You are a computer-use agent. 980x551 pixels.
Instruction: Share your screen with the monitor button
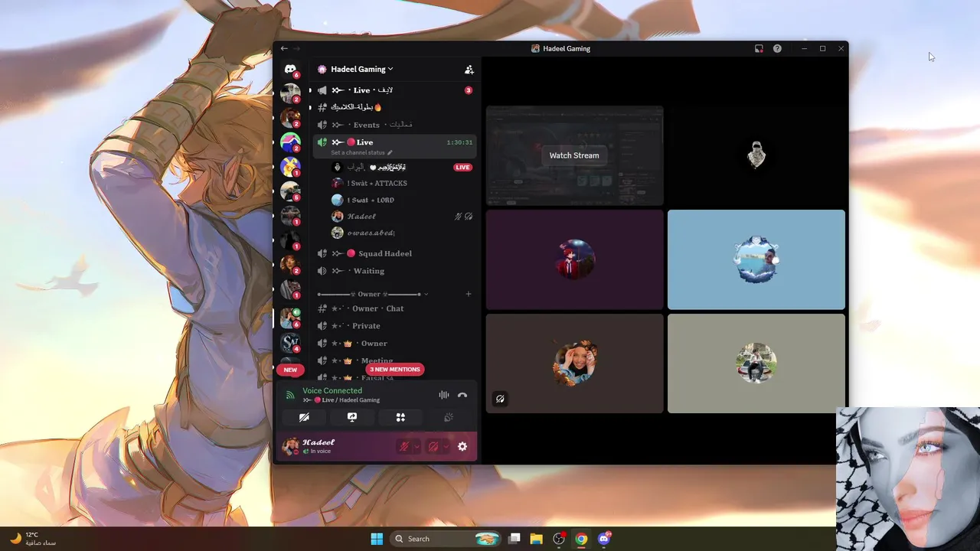pos(352,417)
